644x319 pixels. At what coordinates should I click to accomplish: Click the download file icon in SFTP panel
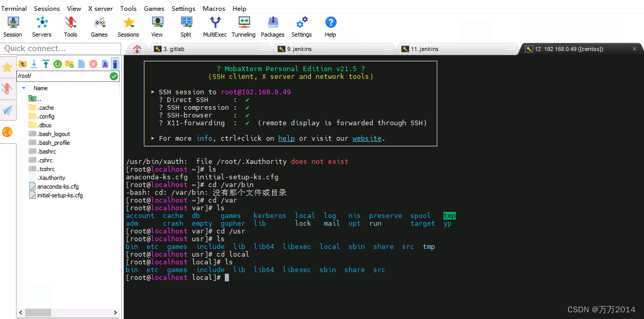[x=34, y=64]
